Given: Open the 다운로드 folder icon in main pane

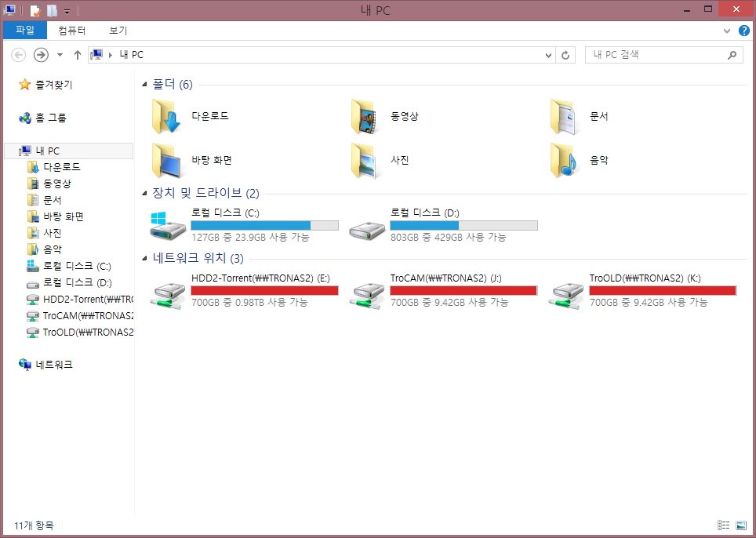Looking at the screenshot, I should 166,116.
